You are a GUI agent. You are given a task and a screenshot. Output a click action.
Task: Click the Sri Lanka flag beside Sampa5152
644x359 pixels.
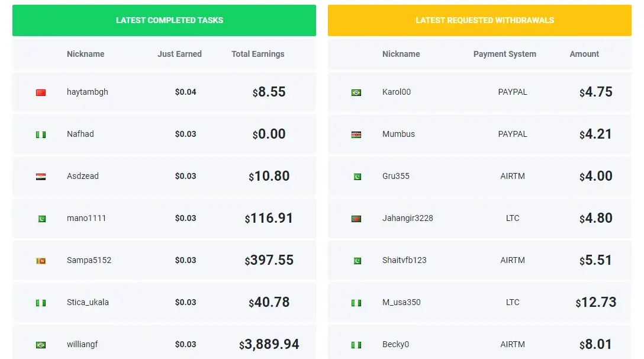[41, 261]
